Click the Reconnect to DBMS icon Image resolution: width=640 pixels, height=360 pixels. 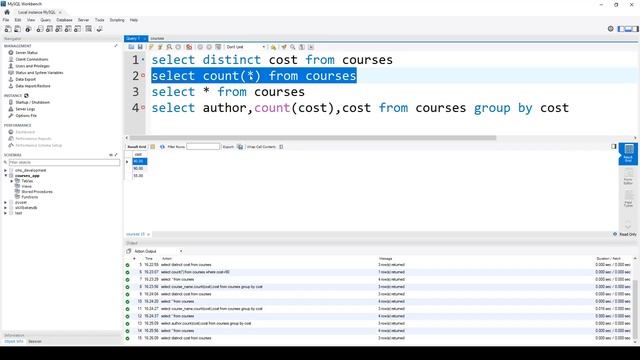click(x=99, y=29)
